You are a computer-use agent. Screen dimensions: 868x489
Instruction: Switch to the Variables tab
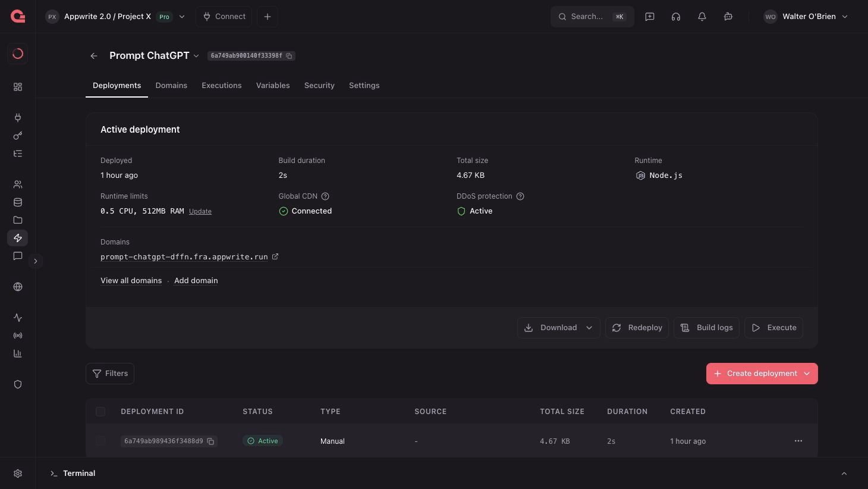click(x=273, y=86)
